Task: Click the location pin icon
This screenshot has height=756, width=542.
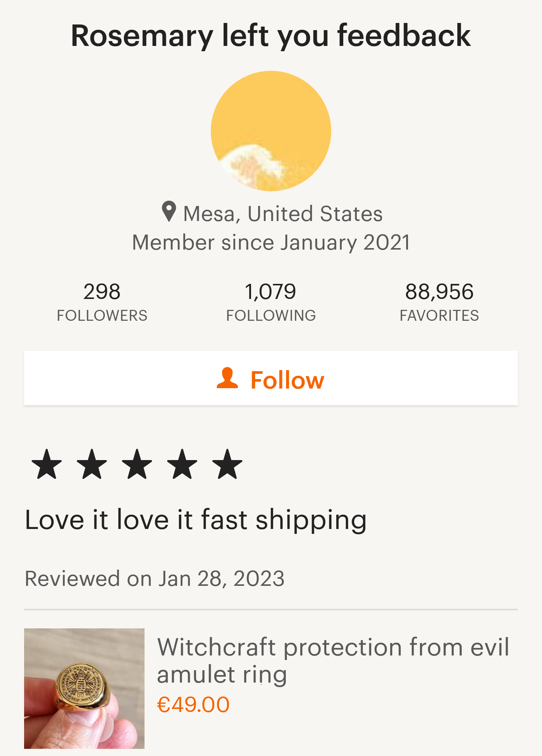Action: tap(169, 212)
